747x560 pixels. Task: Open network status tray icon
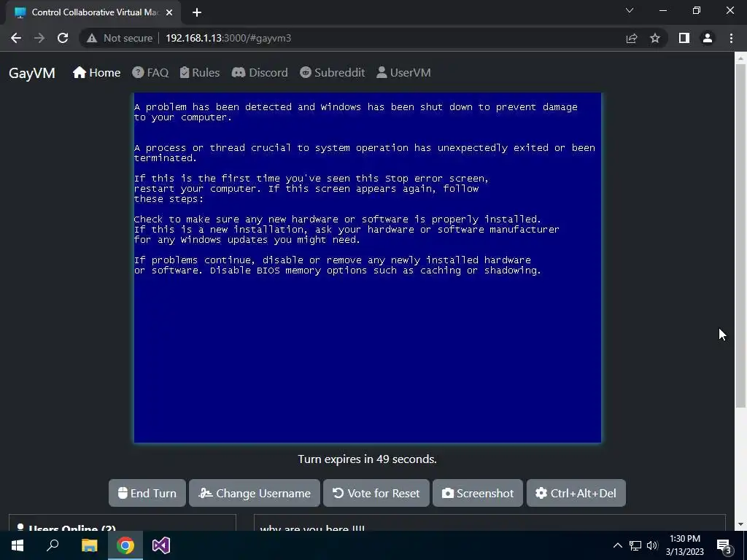click(635, 545)
